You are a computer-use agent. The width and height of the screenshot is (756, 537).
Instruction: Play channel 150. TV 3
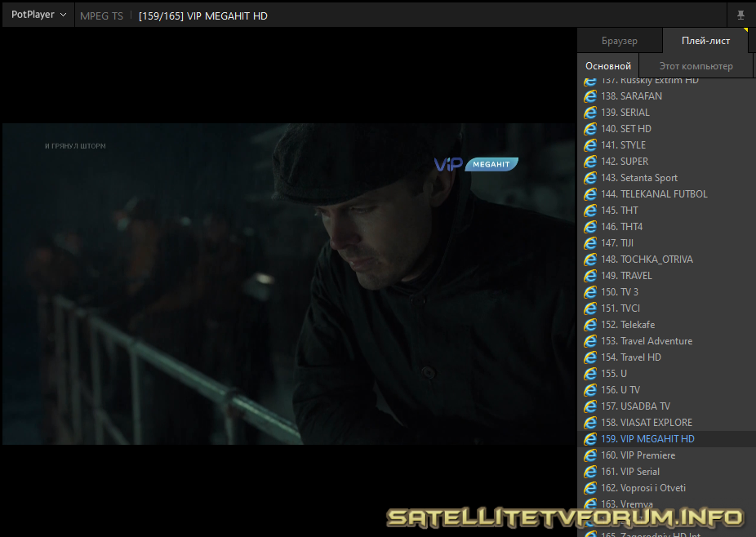tap(666, 292)
